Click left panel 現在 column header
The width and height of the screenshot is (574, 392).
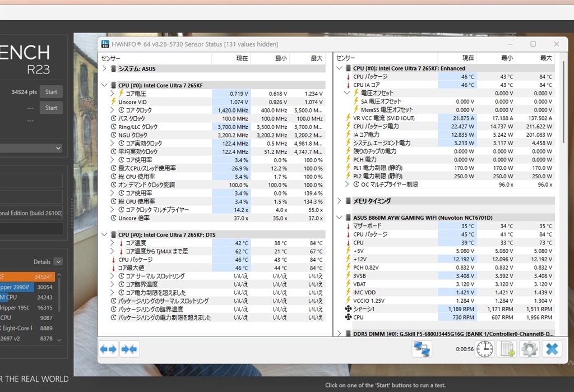click(232, 58)
